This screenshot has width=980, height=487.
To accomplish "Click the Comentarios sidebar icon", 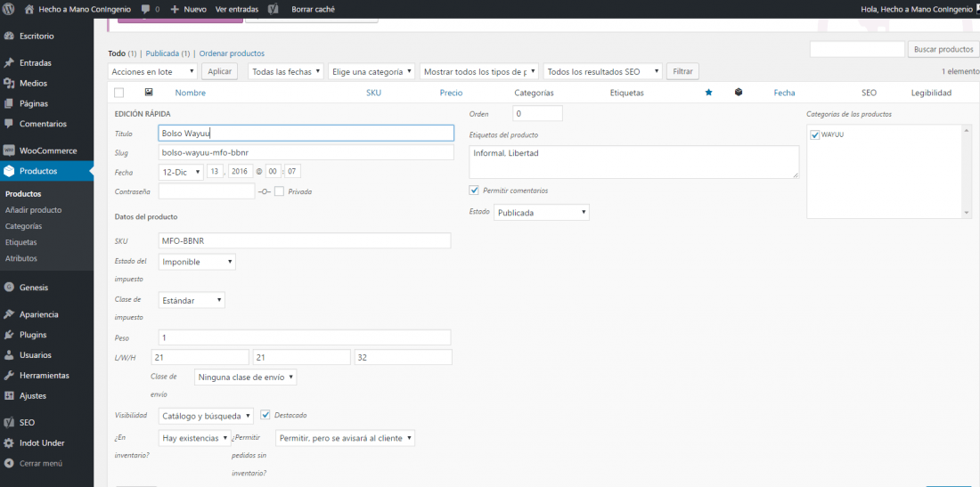I will [9, 124].
